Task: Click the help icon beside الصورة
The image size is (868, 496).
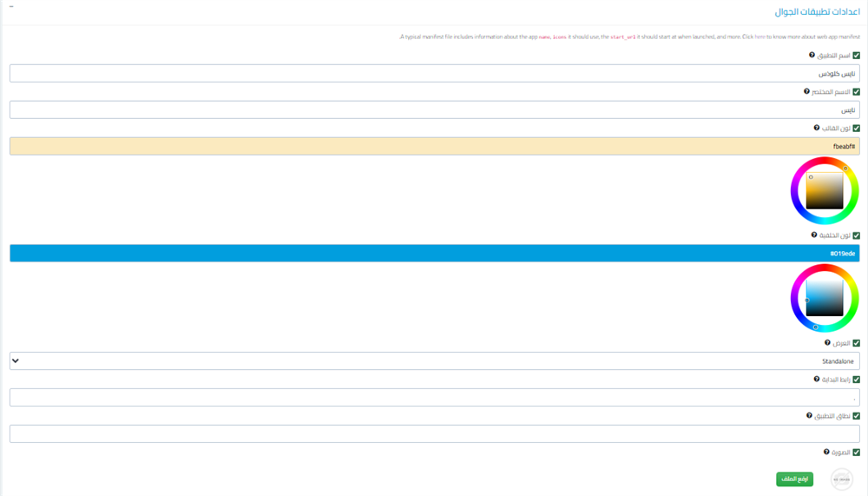Action: (x=827, y=453)
